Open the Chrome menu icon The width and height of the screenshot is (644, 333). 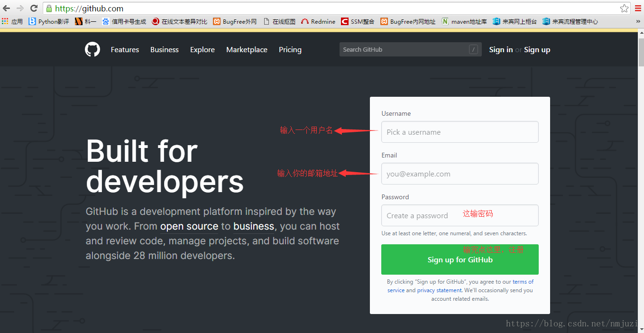pos(638,8)
